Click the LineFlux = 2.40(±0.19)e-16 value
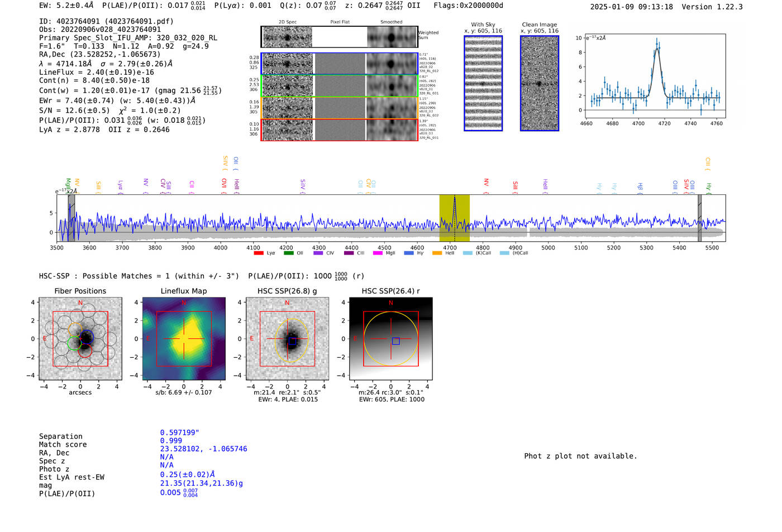Image resolution: width=782 pixels, height=532 pixels. tap(97, 72)
